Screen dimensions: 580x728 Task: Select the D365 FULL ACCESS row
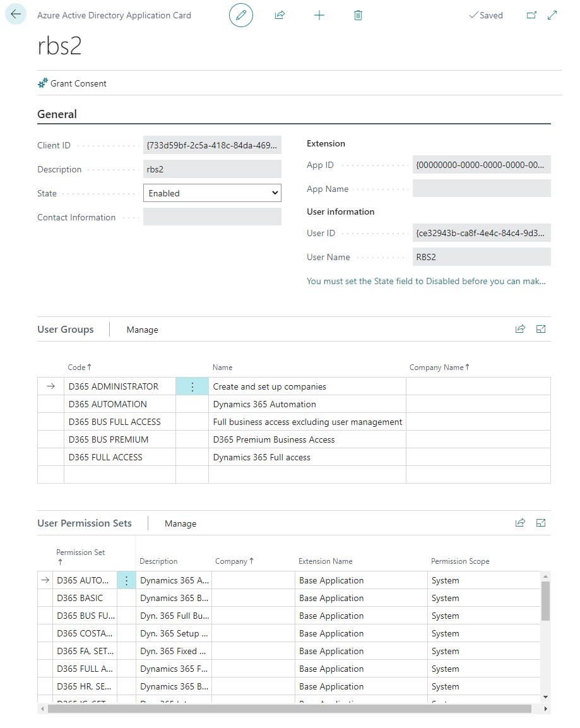coord(293,457)
